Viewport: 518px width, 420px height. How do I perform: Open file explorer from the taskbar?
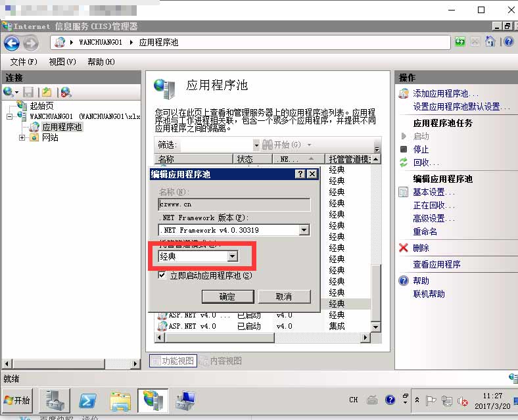[x=120, y=401]
